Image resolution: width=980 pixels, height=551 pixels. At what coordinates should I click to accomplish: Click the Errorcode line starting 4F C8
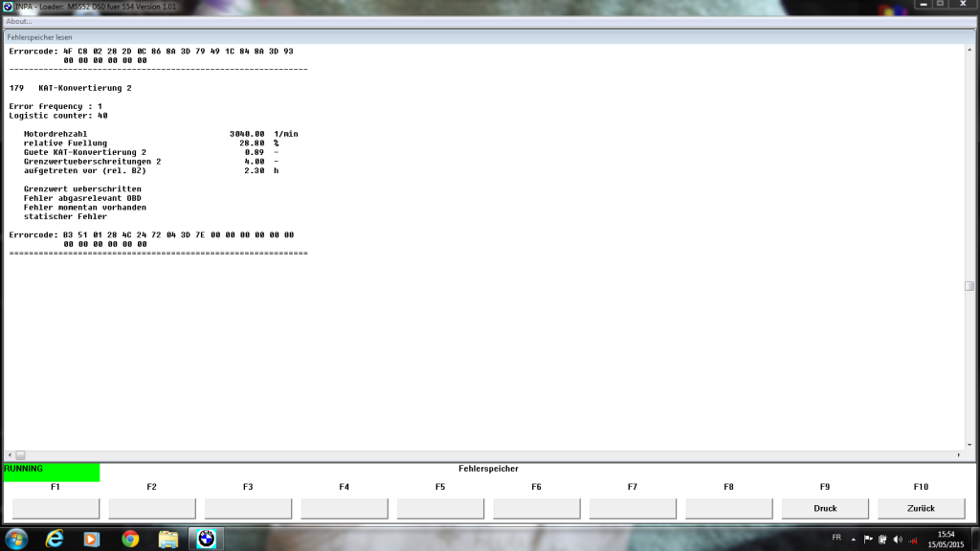(x=151, y=52)
